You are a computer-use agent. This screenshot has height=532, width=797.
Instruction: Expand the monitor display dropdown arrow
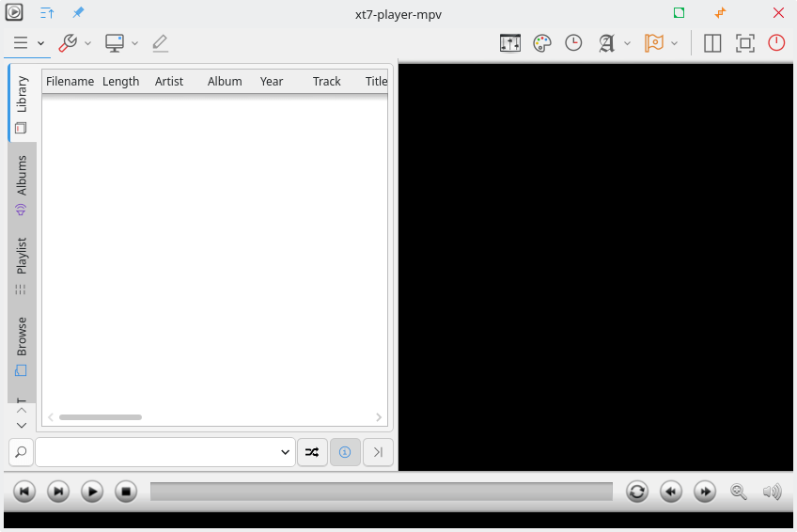coord(134,43)
